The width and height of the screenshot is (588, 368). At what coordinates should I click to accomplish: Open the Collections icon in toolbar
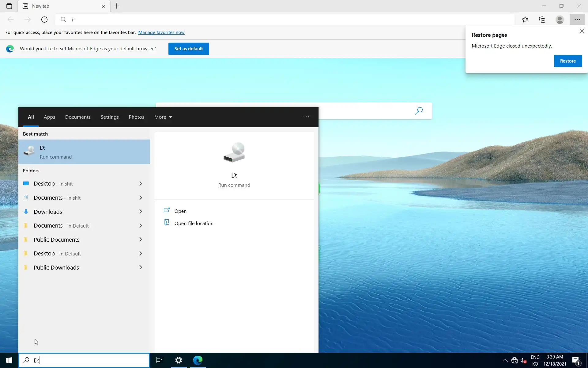point(542,20)
